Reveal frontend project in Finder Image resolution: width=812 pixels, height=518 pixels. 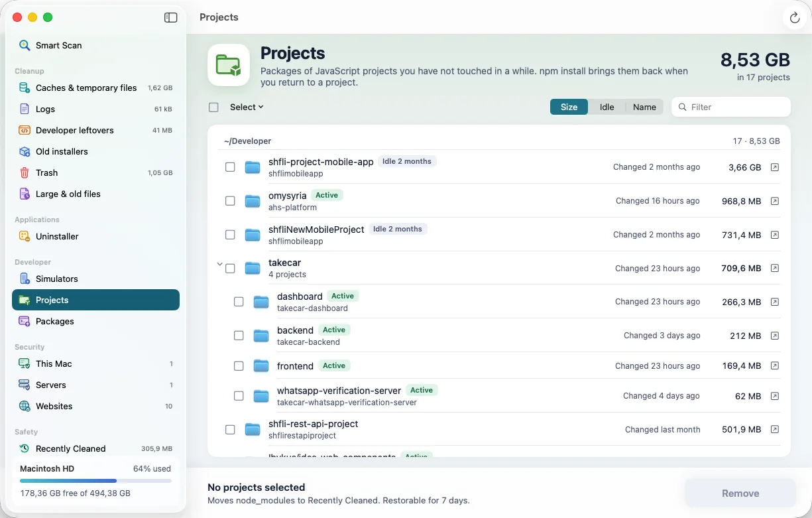click(x=775, y=366)
